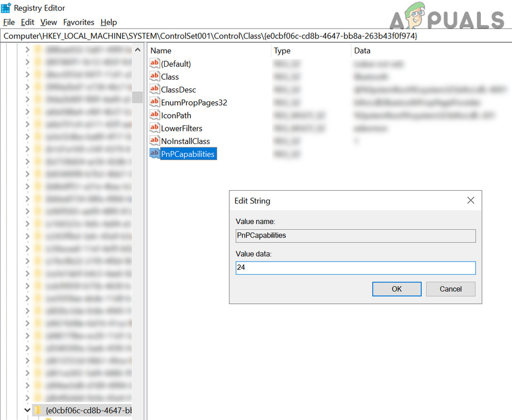The image size is (512, 420).
Task: Click the string icon beside NoInstallClass
Action: 155,141
